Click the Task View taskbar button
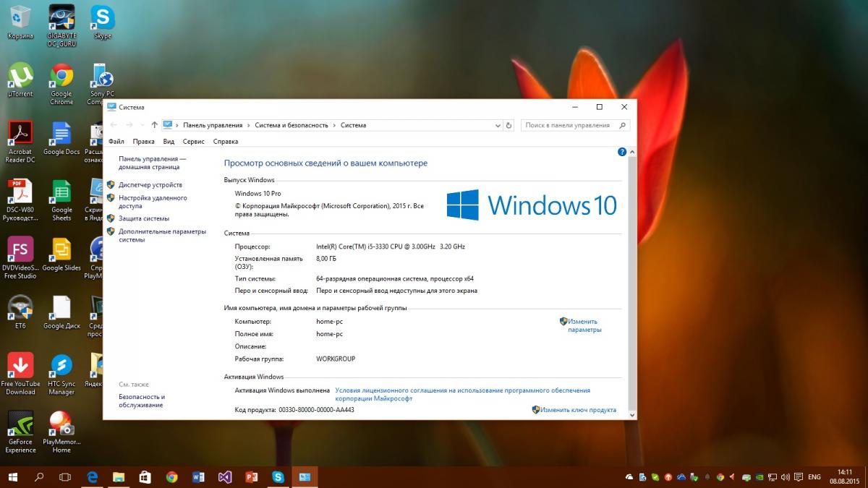The height and width of the screenshot is (488, 868). tap(65, 477)
